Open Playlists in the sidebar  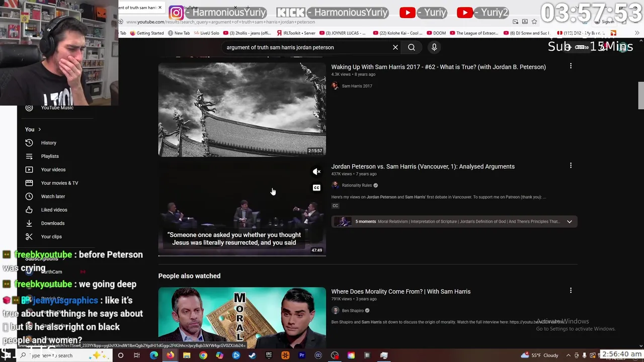(50, 156)
